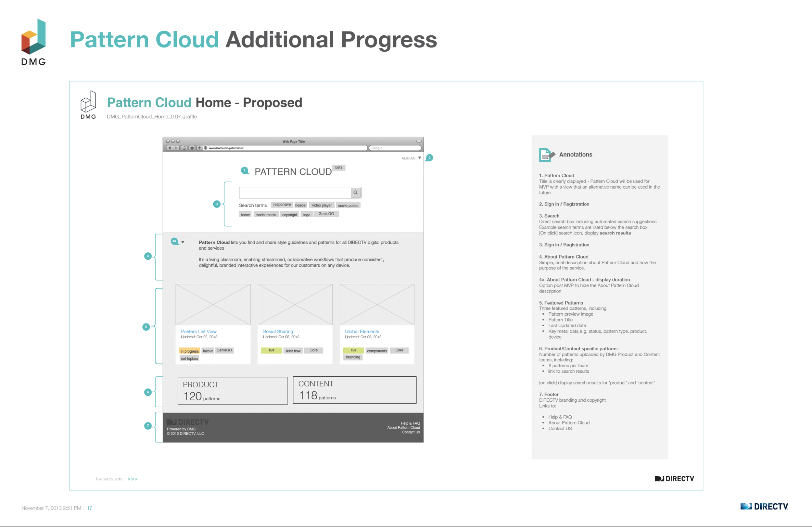The image size is (812, 527).
Task: Open the Social Sharing pattern link
Action: click(278, 332)
